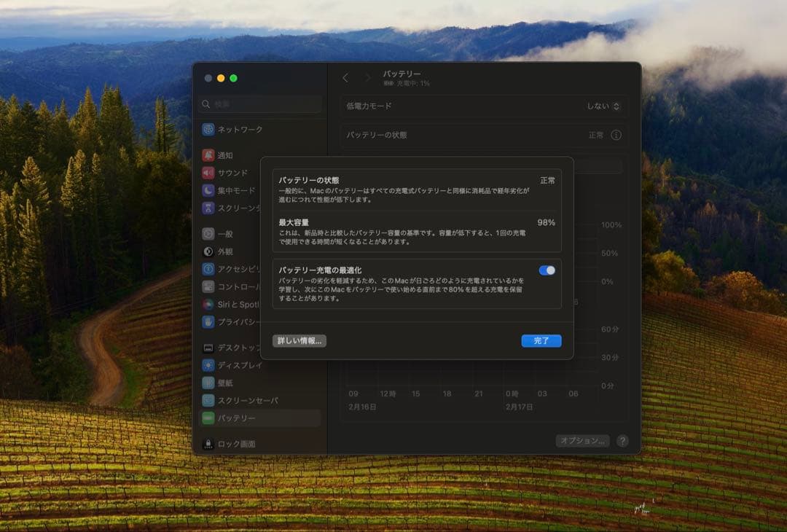Click the Notifications bell icon
787x532 pixels.
[x=208, y=155]
